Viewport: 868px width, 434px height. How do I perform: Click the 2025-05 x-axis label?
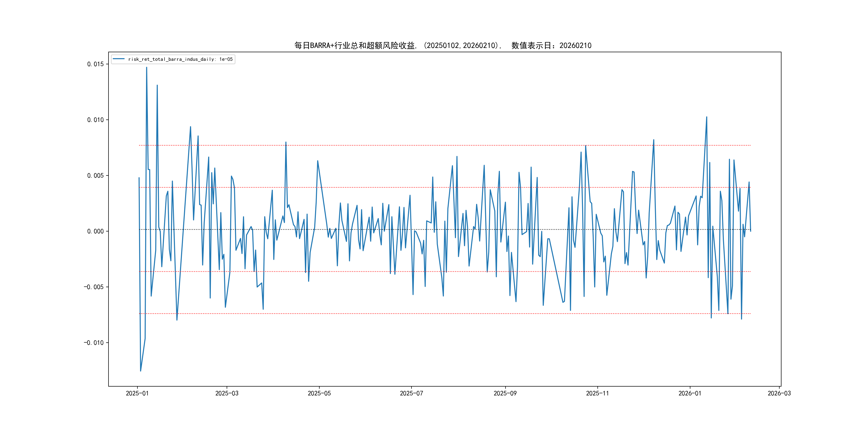(319, 393)
